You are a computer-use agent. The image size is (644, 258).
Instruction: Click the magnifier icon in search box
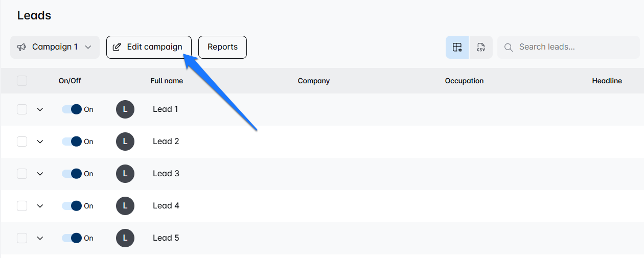tap(509, 48)
